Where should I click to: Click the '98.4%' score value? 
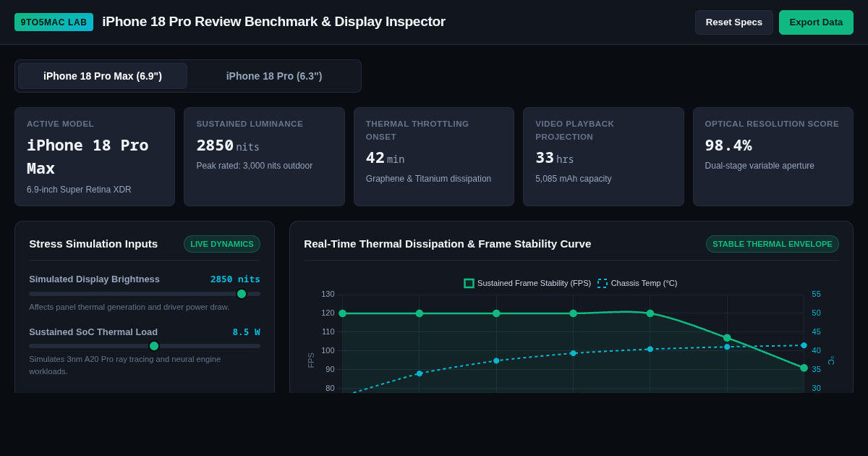click(728, 145)
